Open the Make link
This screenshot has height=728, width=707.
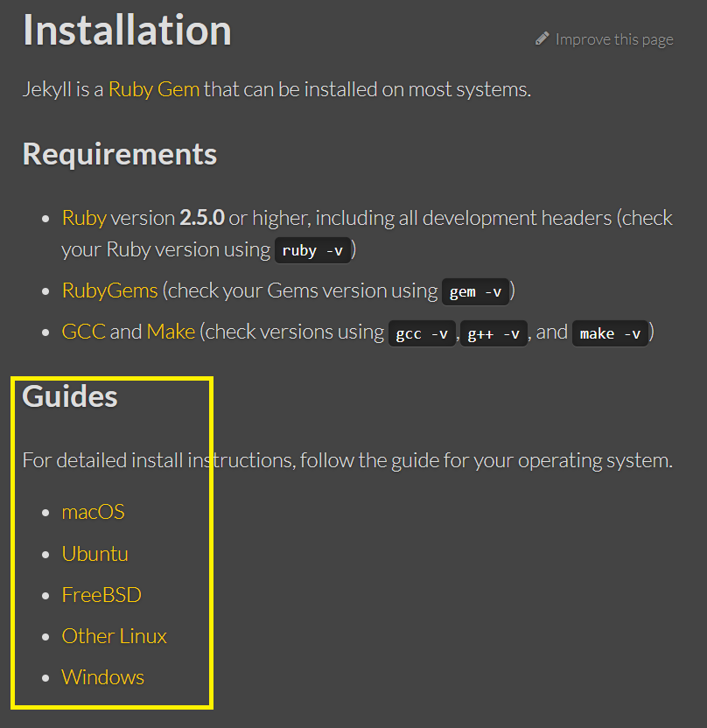[x=171, y=332]
